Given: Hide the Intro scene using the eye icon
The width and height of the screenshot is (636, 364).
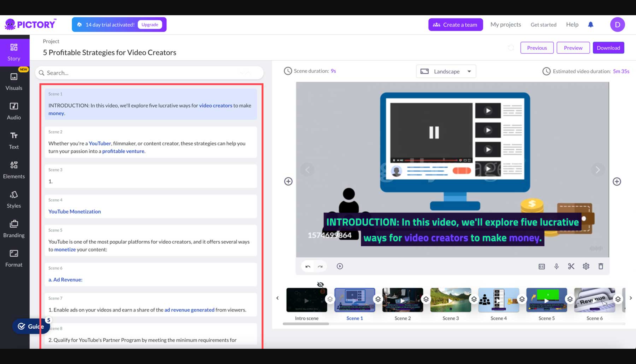Looking at the screenshot, I should coord(320,284).
